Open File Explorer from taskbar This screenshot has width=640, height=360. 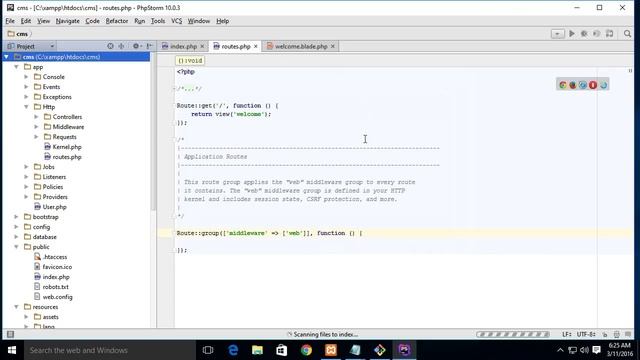click(257, 350)
